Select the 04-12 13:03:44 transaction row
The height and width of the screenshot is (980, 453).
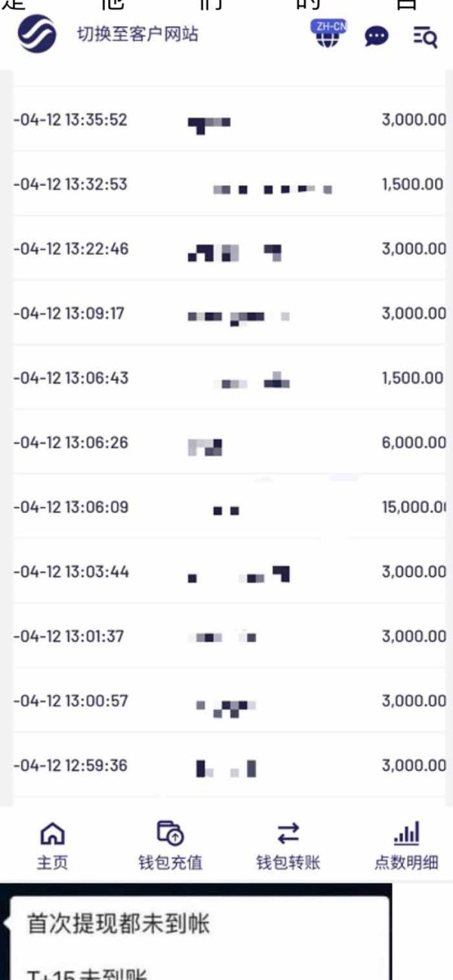tap(226, 572)
